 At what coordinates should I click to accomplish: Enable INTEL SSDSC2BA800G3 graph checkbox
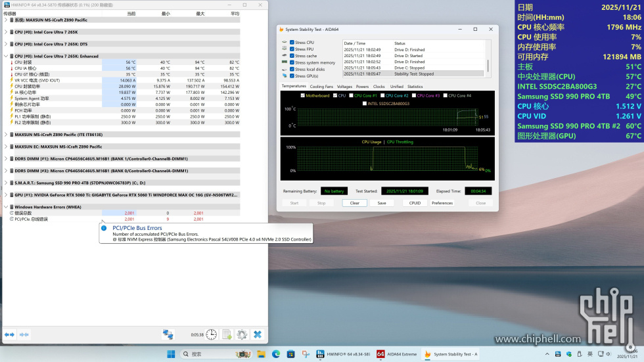(x=365, y=103)
